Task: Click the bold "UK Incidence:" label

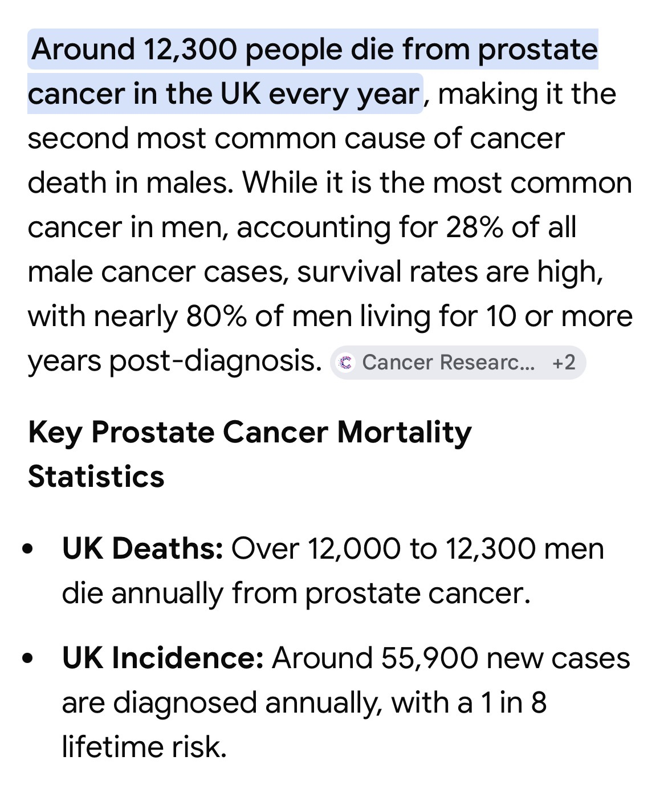Action: pyautogui.click(x=163, y=658)
